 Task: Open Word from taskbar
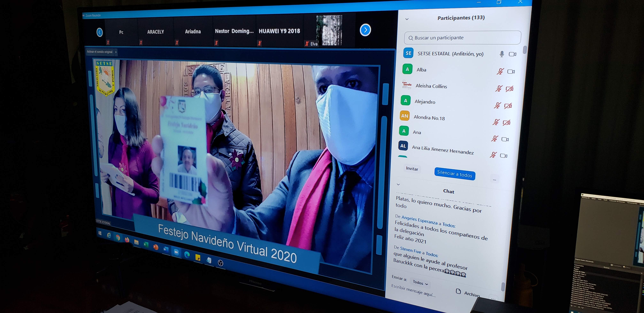165,249
